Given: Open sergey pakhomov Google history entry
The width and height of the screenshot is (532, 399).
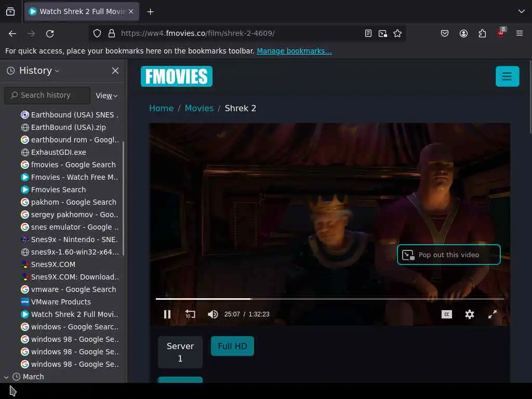Looking at the screenshot, I should (x=70, y=215).
